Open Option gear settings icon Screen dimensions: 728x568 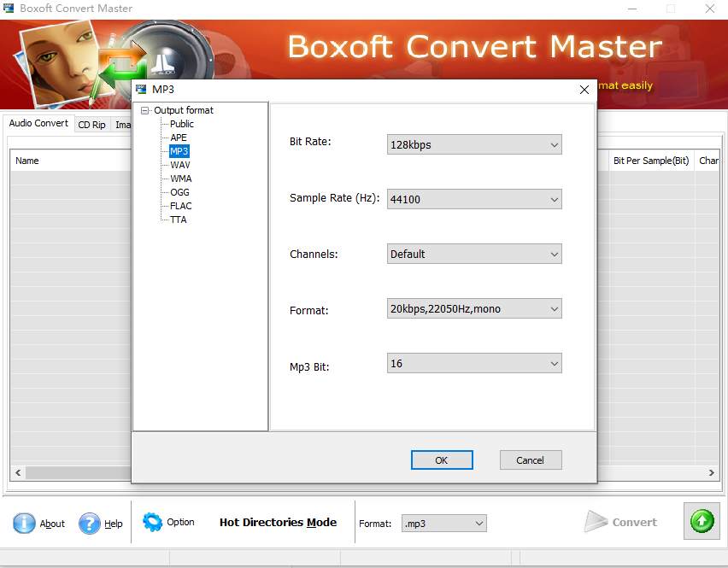152,522
